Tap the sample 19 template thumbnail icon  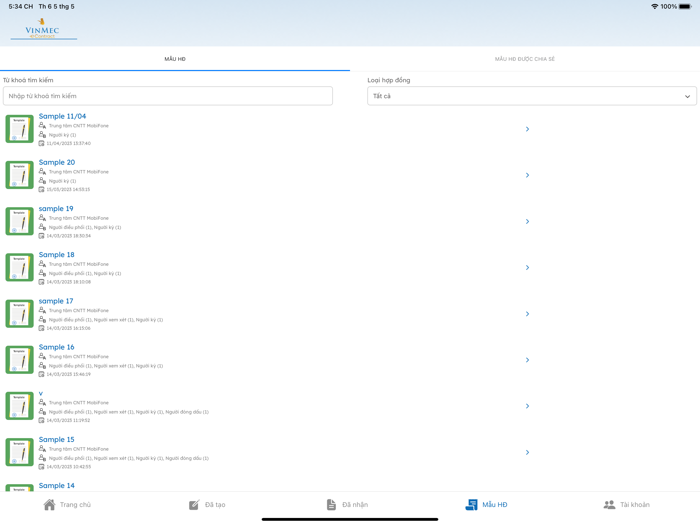(19, 221)
